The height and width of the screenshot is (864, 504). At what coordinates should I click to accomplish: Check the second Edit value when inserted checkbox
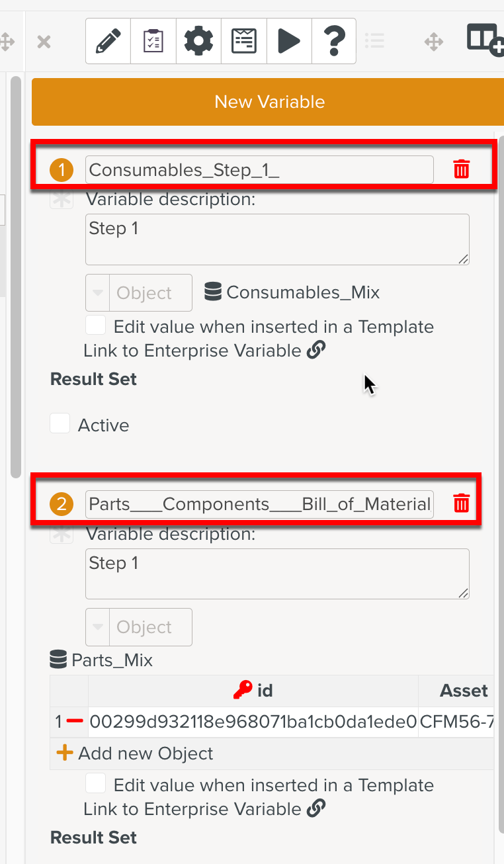pyautogui.click(x=96, y=784)
